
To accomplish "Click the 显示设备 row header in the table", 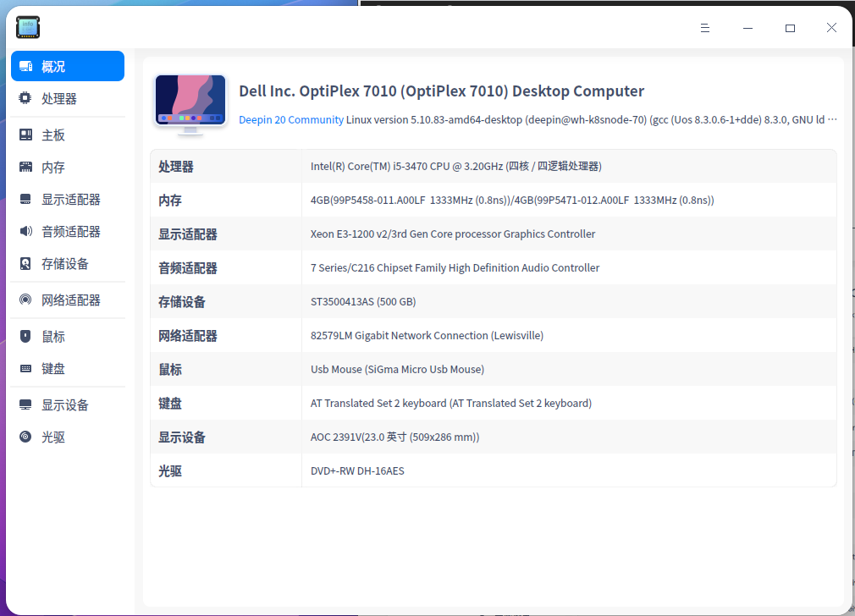I will pyautogui.click(x=181, y=437).
